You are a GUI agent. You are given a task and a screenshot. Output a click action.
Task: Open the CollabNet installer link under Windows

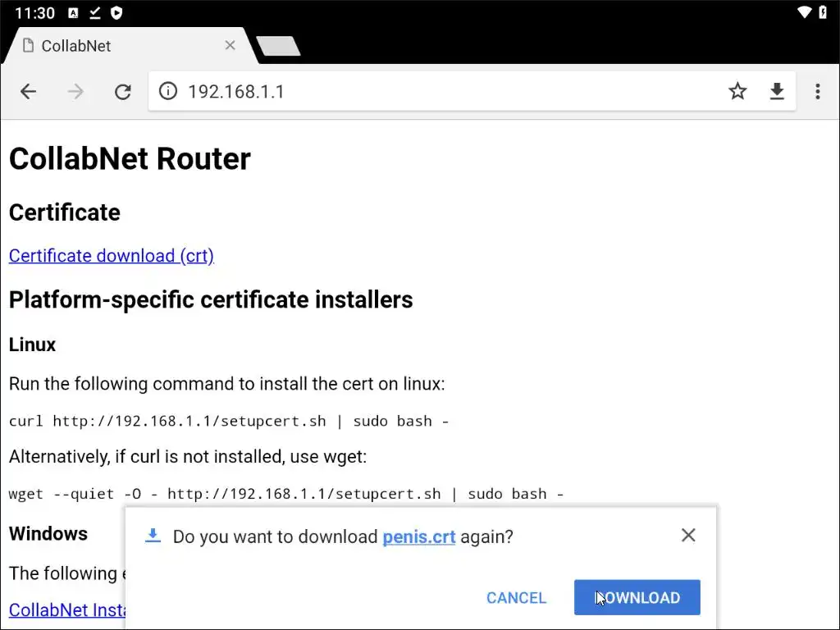tap(67, 609)
